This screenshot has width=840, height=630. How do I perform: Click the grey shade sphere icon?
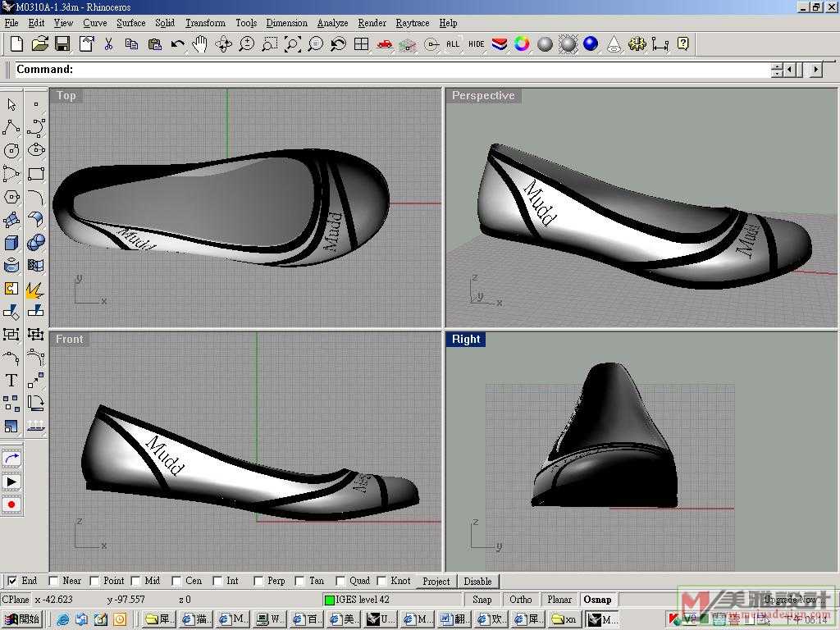point(545,44)
